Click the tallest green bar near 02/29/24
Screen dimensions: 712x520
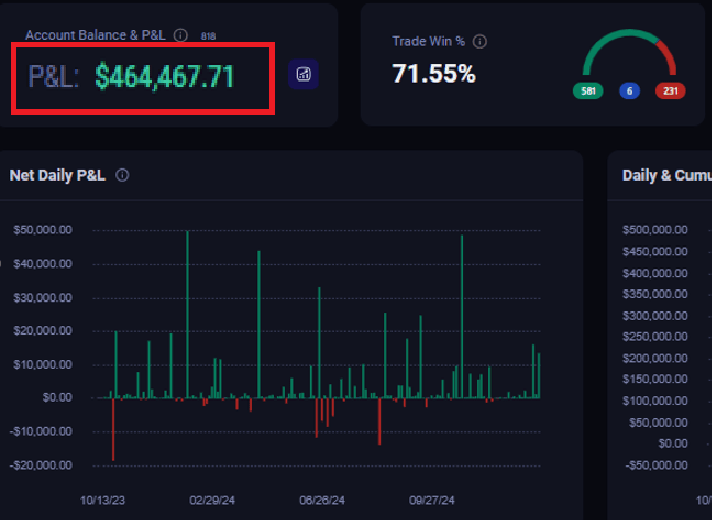click(x=187, y=310)
